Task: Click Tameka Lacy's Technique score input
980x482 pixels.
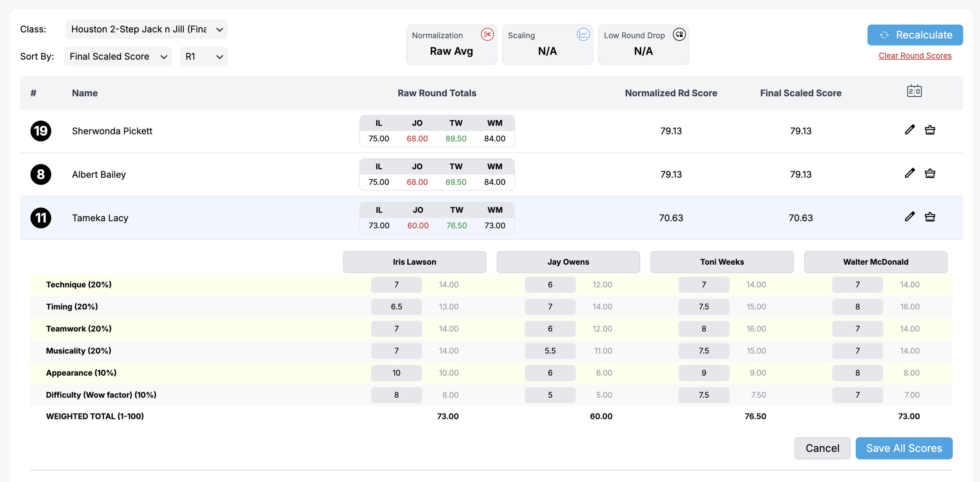Action: click(x=396, y=284)
